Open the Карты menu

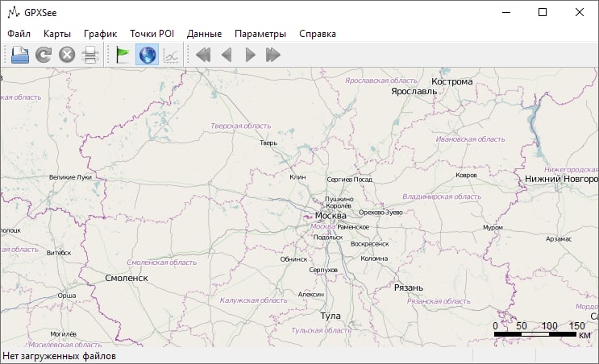point(57,34)
